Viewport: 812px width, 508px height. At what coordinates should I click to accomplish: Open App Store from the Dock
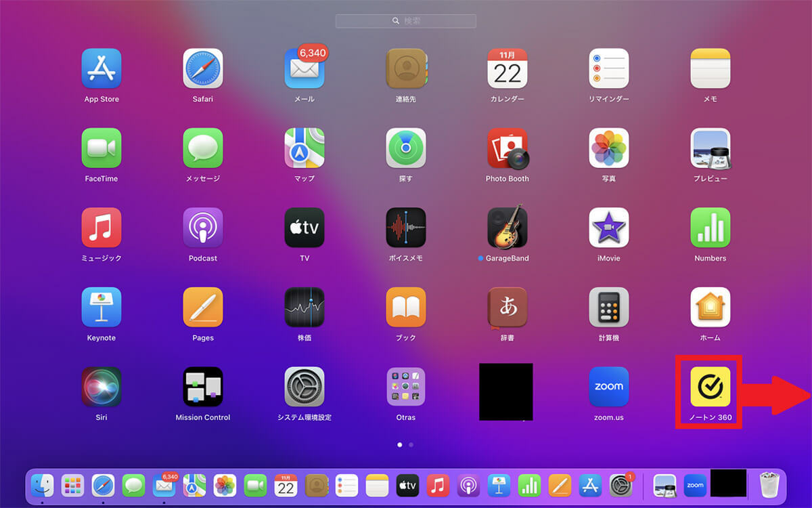[590, 485]
